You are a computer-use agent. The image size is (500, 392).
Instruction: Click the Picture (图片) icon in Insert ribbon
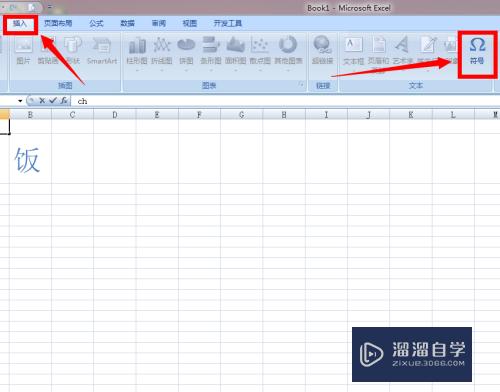(23, 50)
